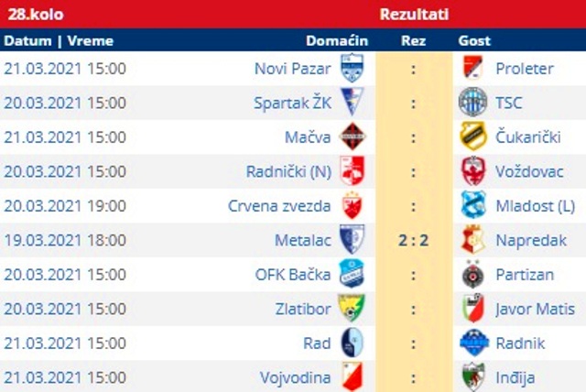Screen dimensions: 586x392
Task: Click the Novi Pazar club crest
Action: [x=352, y=68]
